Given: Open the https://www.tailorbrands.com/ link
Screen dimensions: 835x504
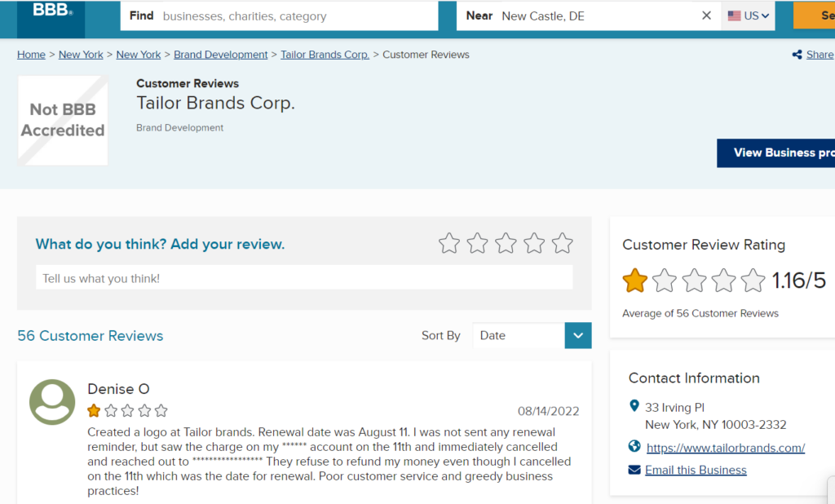Looking at the screenshot, I should tap(725, 448).
